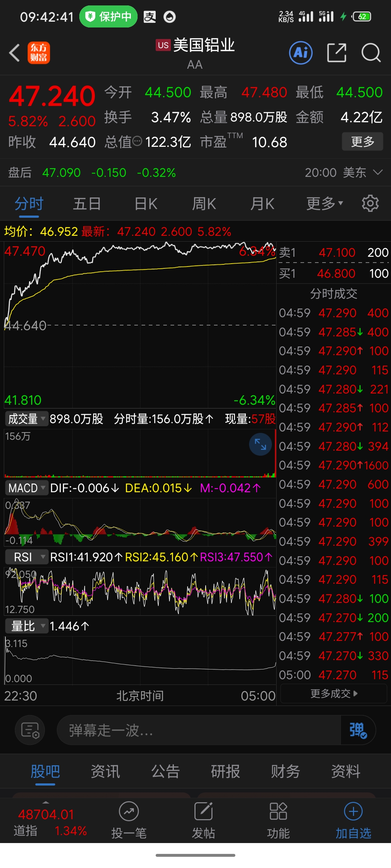
Task: Tap the Alipay status bar icon
Action: click(150, 17)
